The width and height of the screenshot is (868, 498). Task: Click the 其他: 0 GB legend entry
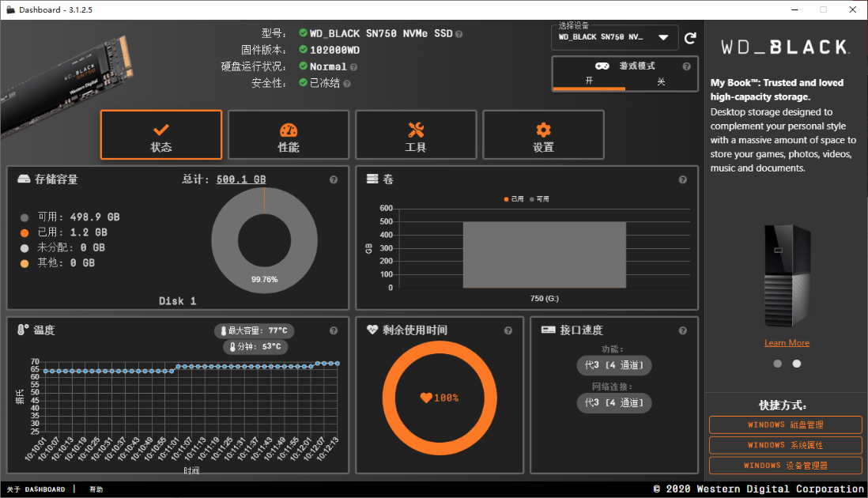click(x=58, y=262)
